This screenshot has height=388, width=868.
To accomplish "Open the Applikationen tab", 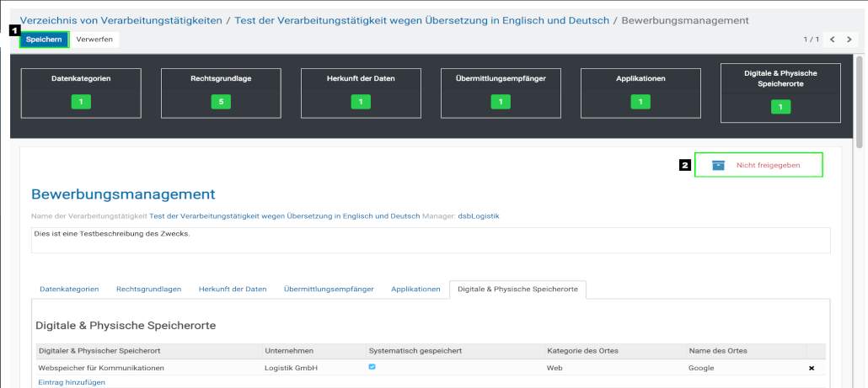I will click(x=415, y=289).
